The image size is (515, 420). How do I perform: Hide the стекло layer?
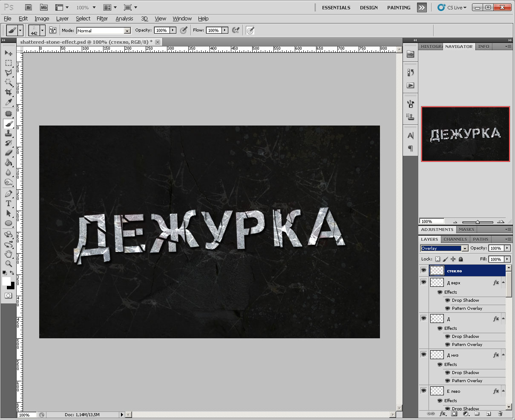[x=423, y=270]
